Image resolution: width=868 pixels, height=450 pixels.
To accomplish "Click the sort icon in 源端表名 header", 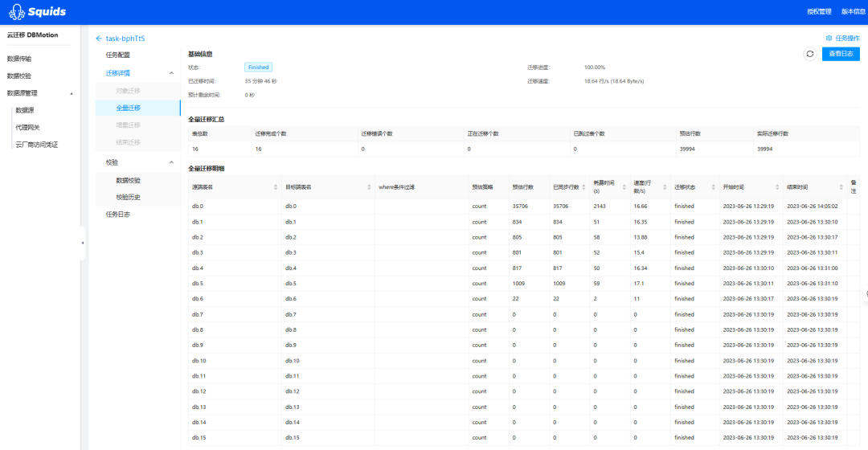I will [x=276, y=187].
